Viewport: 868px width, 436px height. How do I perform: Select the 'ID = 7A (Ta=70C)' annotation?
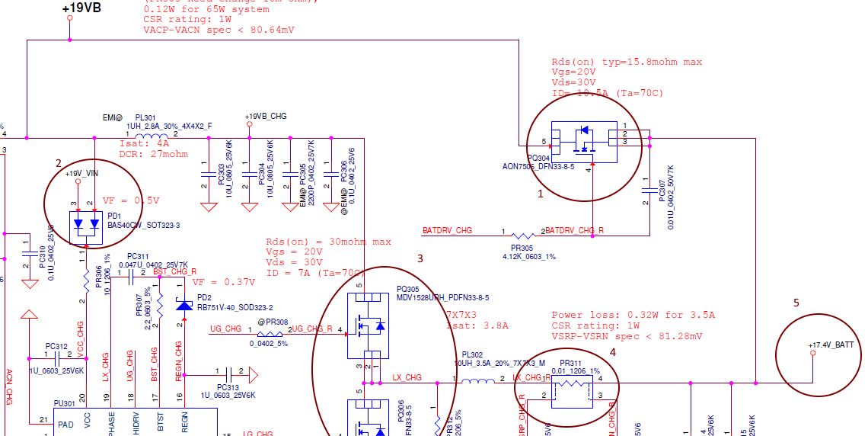click(315, 273)
